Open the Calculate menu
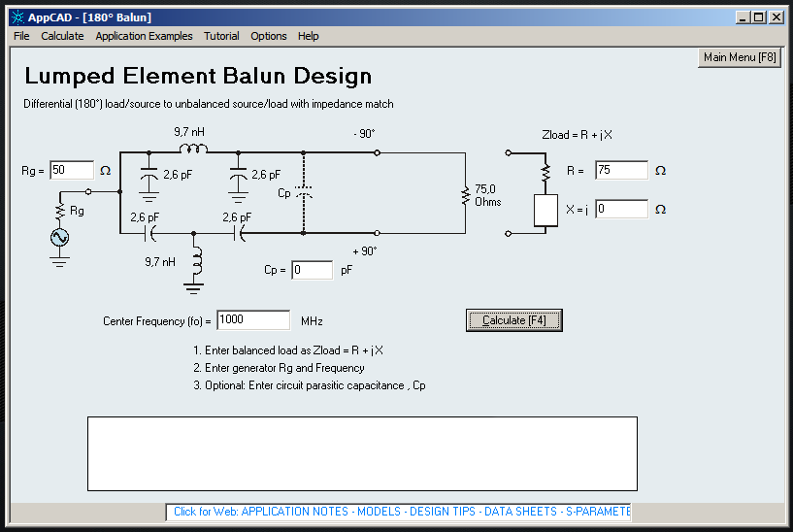The width and height of the screenshot is (793, 532). 62,36
